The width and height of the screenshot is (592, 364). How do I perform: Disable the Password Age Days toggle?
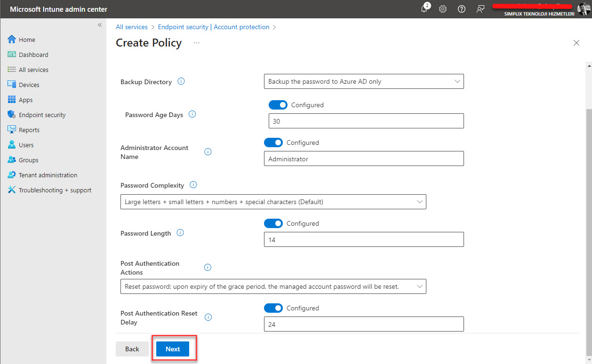click(278, 105)
